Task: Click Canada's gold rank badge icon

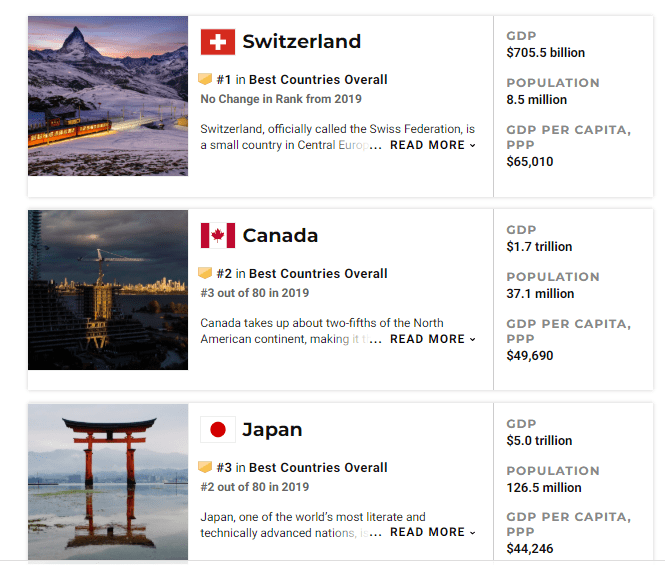Action: pyautogui.click(x=205, y=274)
